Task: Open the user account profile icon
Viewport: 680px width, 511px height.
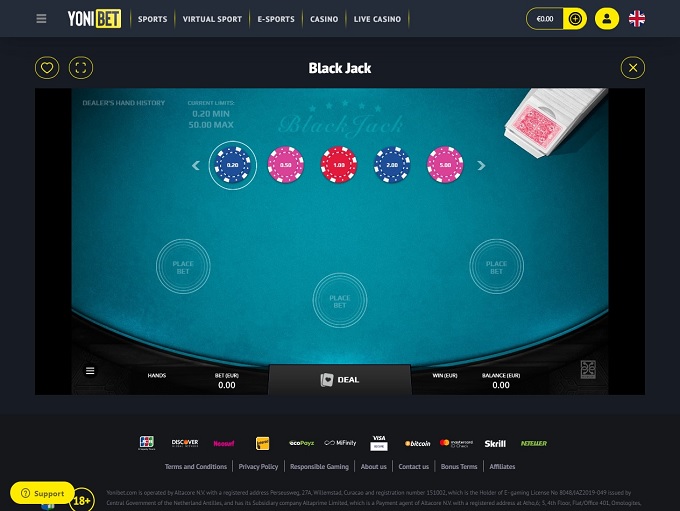Action: (x=607, y=19)
